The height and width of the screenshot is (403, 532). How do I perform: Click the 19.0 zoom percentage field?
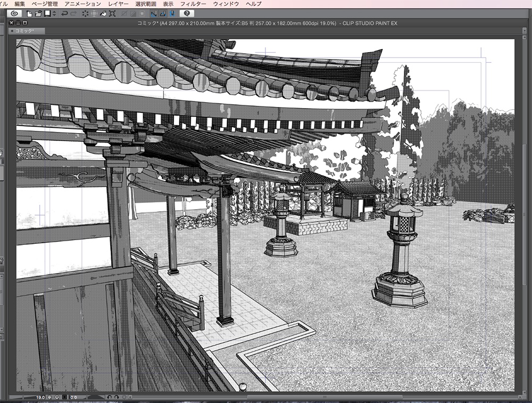(x=40, y=397)
